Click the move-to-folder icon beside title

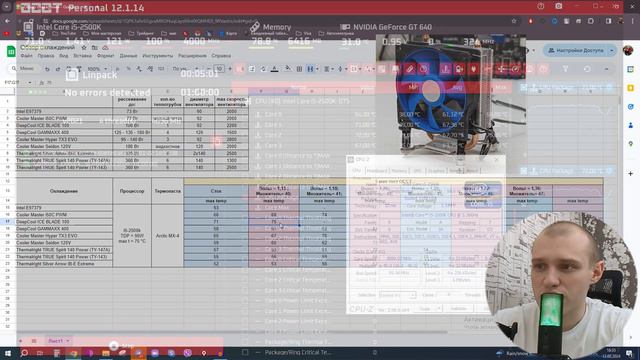click(95, 48)
